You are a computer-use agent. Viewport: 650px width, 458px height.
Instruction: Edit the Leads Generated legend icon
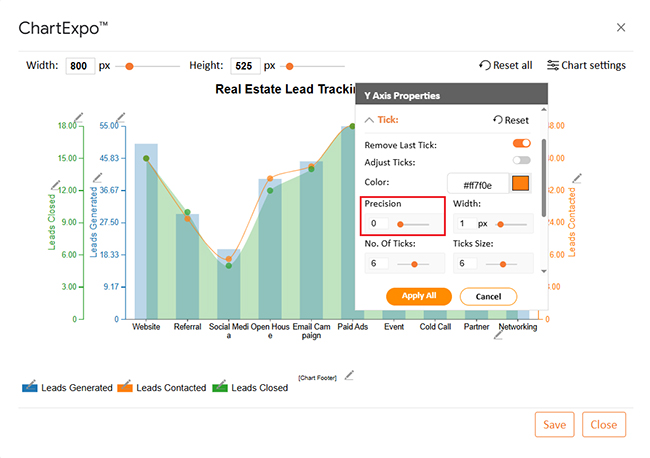(x=29, y=386)
